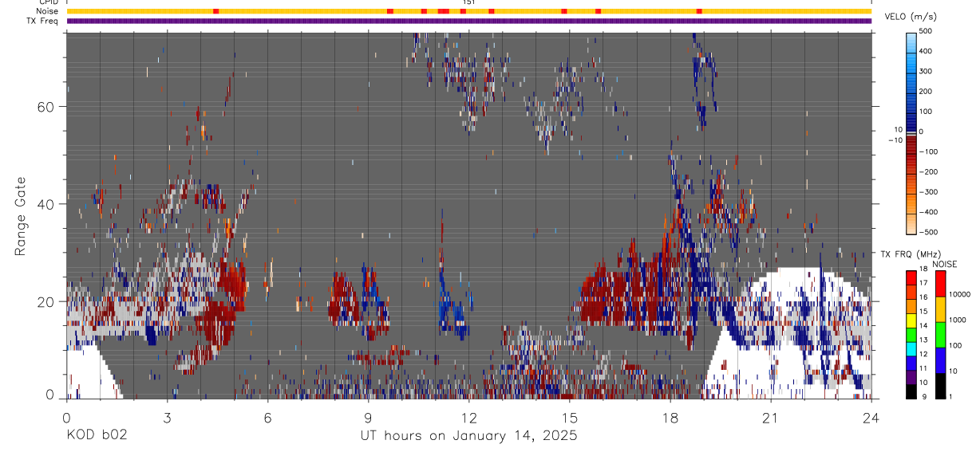This screenshot has width=980, height=452.
Task: Click the 300 label on the velocity scale
Action: tap(927, 72)
